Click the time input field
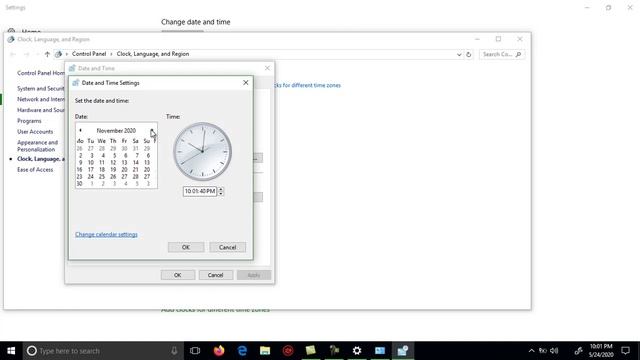Viewport: 640px width, 360px height. [x=200, y=191]
